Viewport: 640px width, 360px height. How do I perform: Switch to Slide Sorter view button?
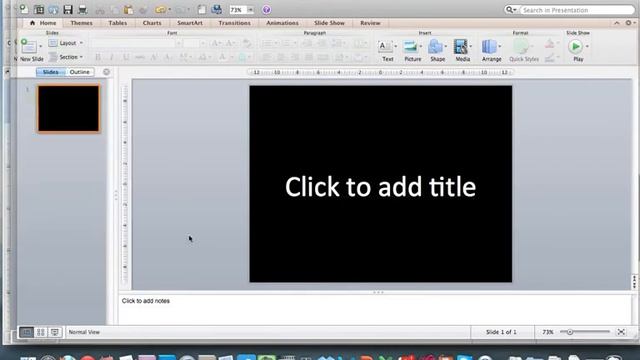(40, 332)
